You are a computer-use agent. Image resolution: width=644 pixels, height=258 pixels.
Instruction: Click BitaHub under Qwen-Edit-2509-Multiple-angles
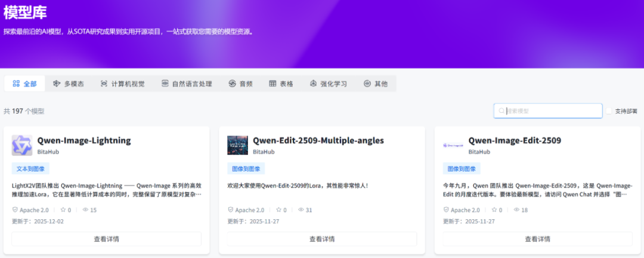[x=264, y=152]
